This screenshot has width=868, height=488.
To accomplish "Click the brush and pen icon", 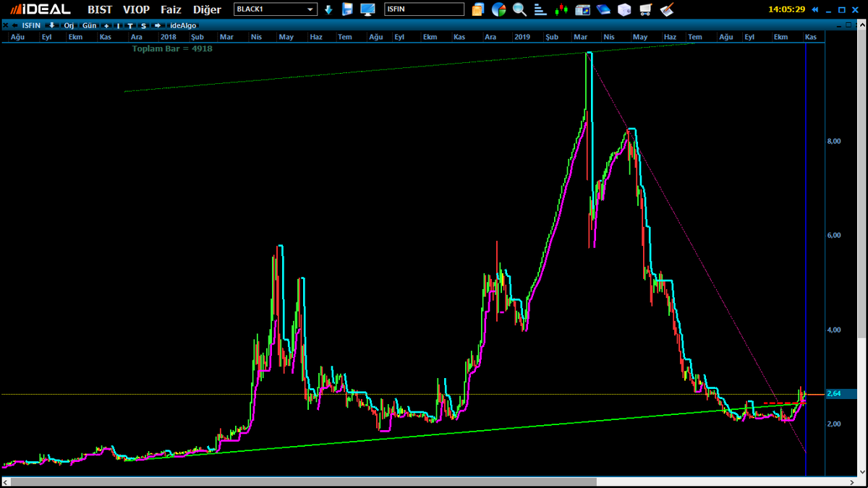I will pyautogui.click(x=667, y=9).
